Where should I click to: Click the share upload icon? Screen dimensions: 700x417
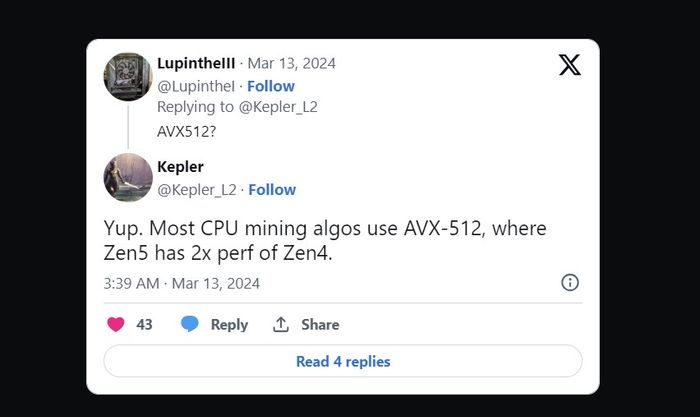(x=281, y=324)
